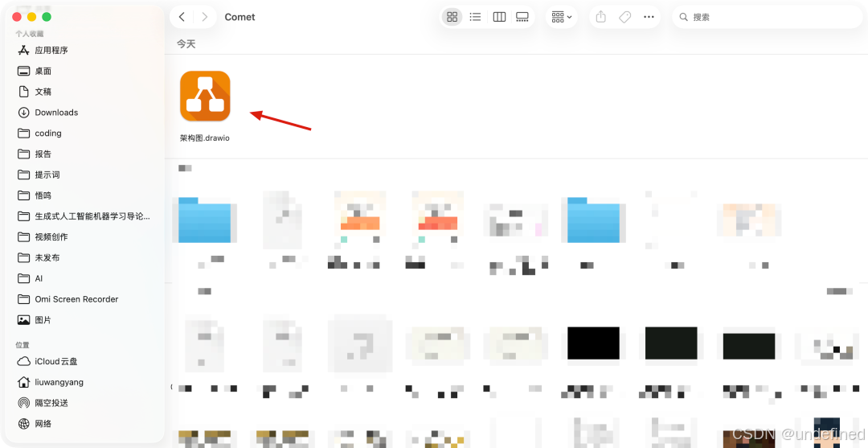Click the 今天 group header
This screenshot has height=448, width=868.
[186, 43]
